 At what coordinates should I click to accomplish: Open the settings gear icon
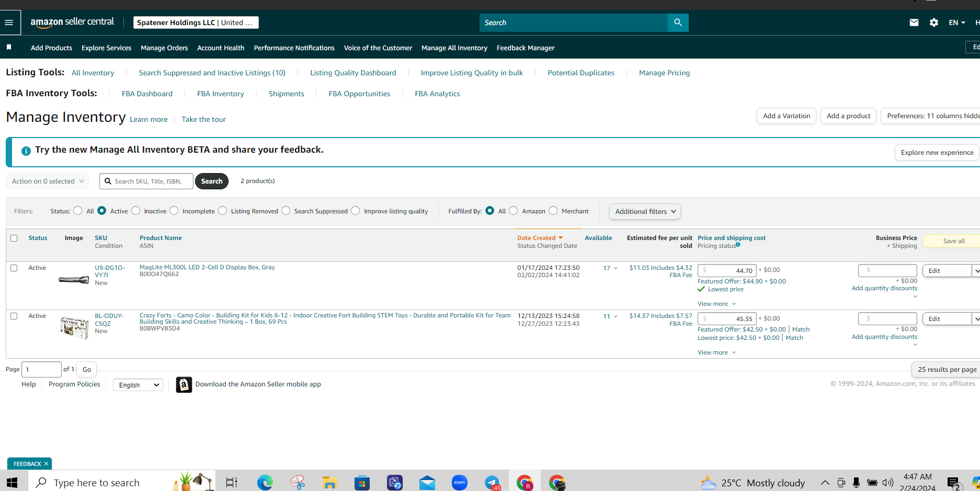tap(934, 22)
